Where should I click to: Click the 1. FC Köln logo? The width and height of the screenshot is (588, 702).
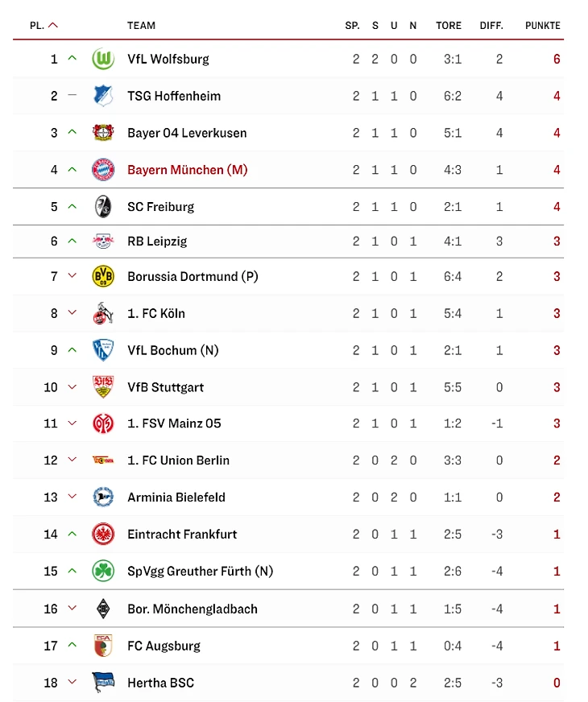(103, 313)
